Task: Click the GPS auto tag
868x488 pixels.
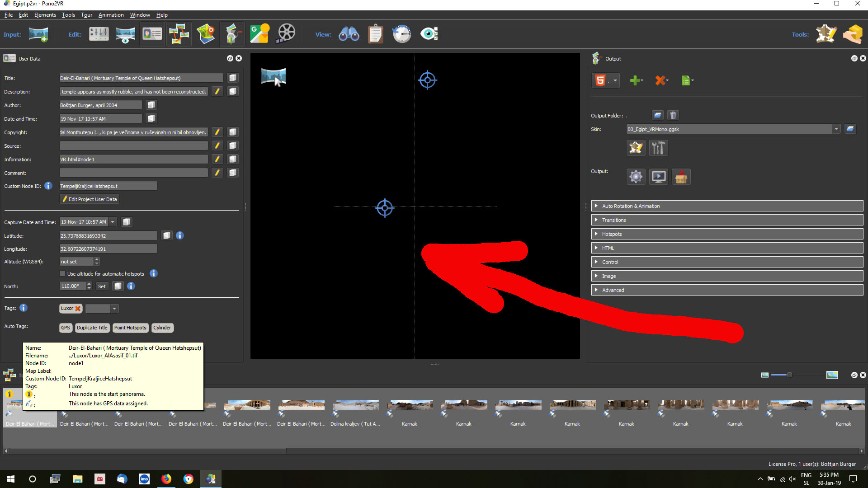Action: pyautogui.click(x=66, y=328)
